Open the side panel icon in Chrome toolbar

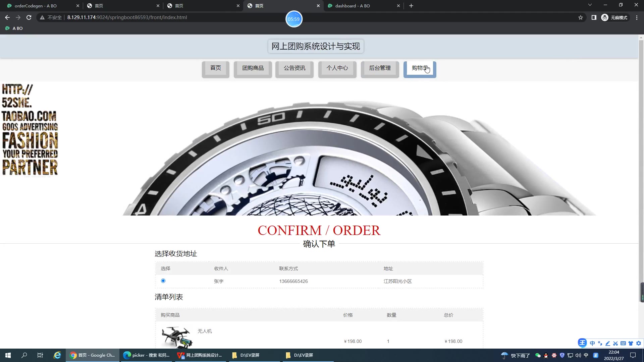coord(594,17)
